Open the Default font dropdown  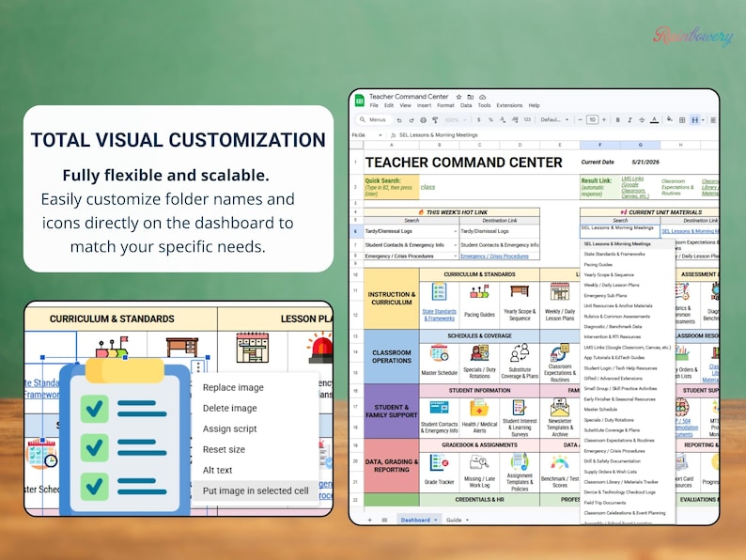click(x=554, y=120)
